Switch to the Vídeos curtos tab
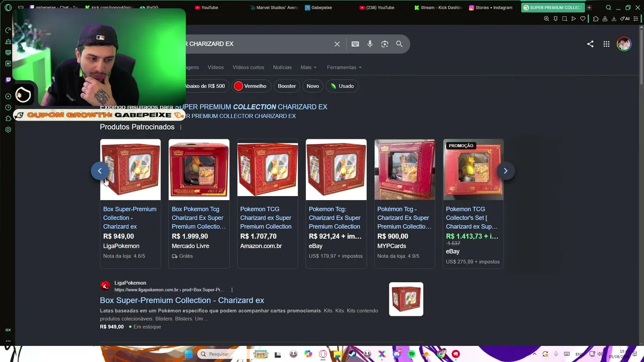This screenshot has width=644, height=362. pos(248,67)
